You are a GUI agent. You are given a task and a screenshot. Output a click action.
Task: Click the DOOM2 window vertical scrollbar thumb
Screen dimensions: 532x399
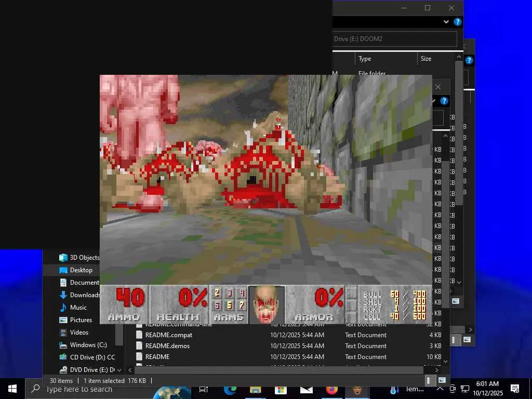point(459,133)
